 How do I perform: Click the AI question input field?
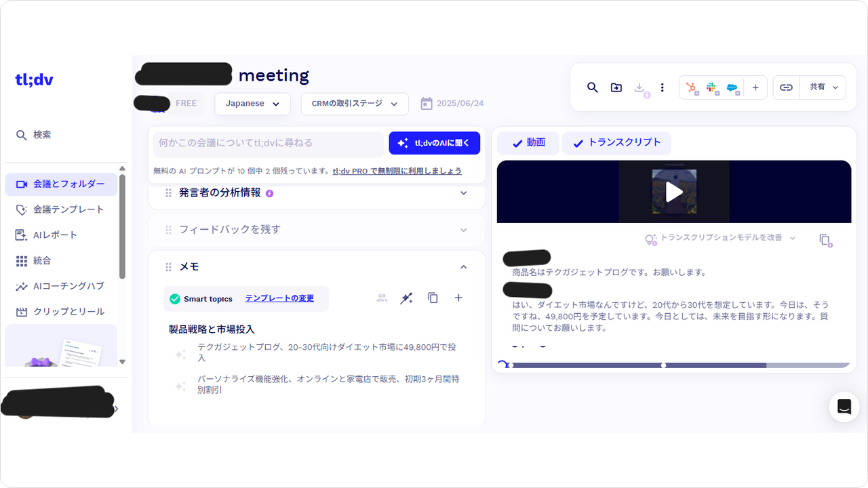269,143
